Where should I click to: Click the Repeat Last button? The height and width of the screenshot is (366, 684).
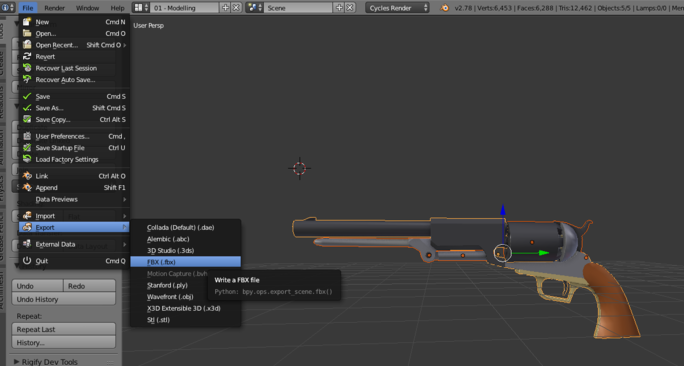coord(64,329)
